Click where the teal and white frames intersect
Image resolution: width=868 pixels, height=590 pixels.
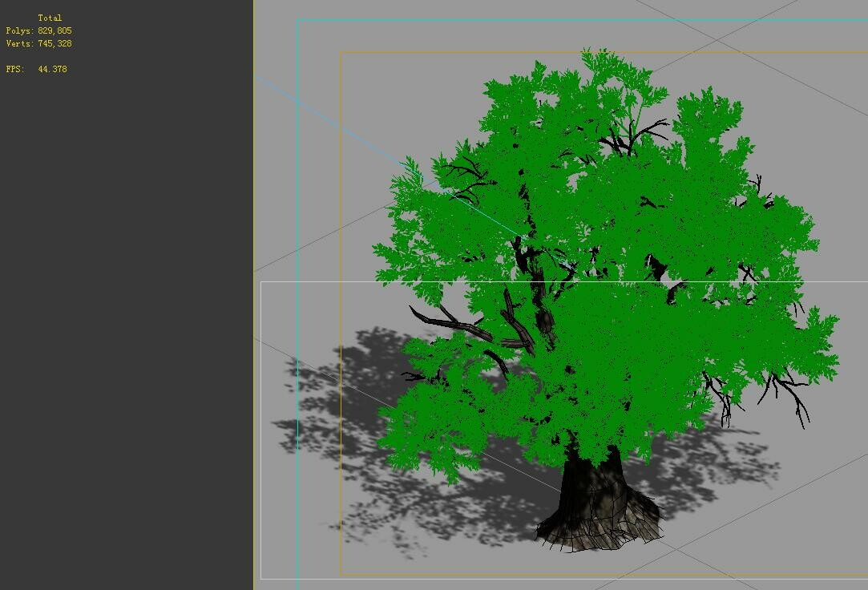coord(299,281)
